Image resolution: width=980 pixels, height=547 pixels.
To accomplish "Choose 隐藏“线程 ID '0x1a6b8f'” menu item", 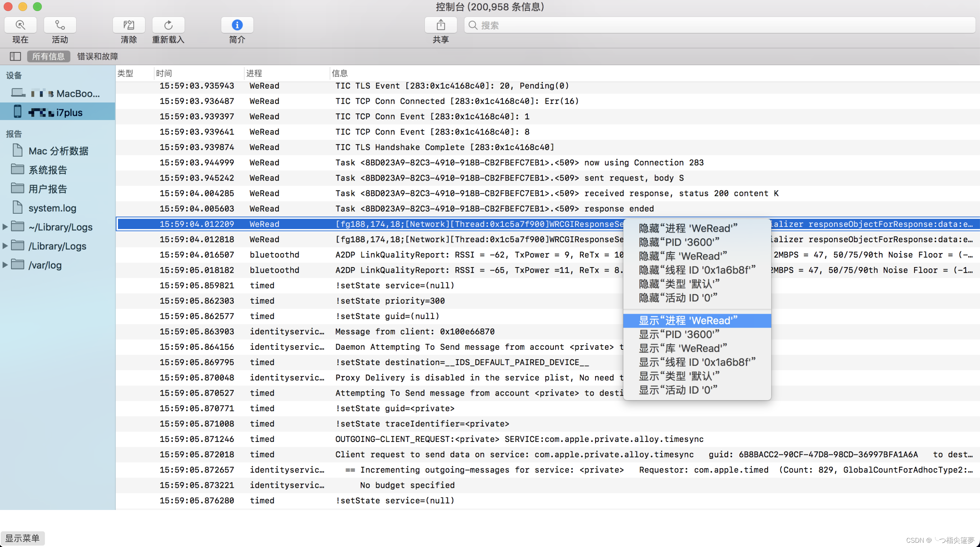I will (697, 270).
